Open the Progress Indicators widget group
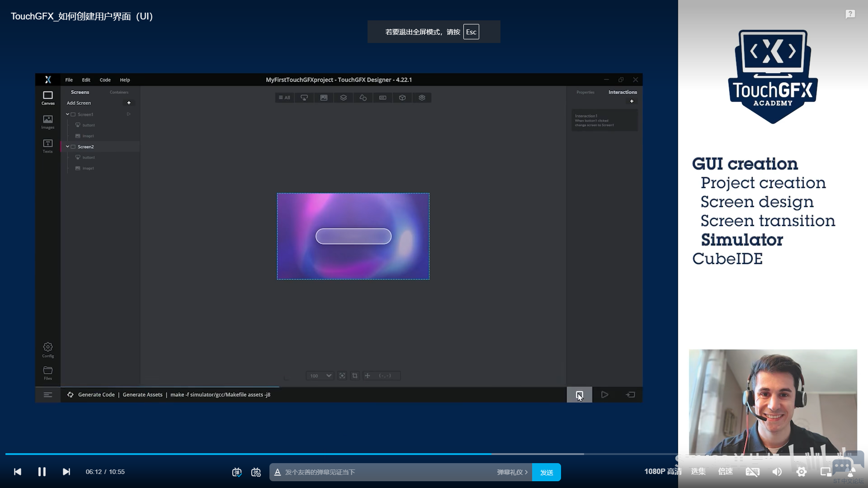Image resolution: width=868 pixels, height=488 pixels. coord(383,98)
